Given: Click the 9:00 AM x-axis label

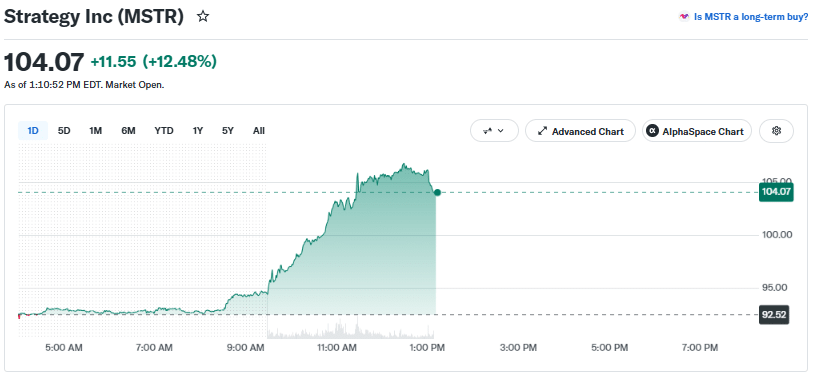Looking at the screenshot, I should tap(246, 347).
